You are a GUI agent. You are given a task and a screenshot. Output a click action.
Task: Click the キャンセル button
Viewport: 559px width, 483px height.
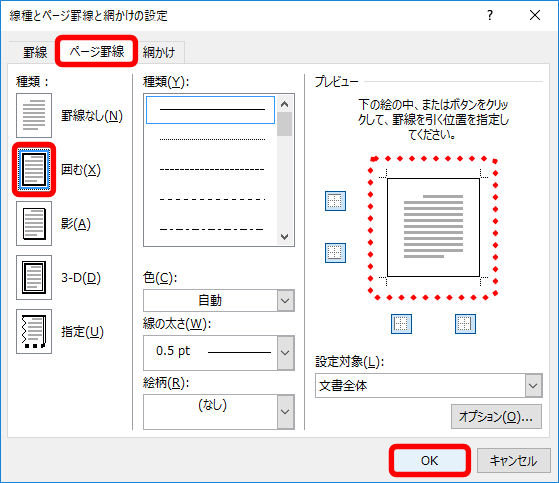pos(513,461)
